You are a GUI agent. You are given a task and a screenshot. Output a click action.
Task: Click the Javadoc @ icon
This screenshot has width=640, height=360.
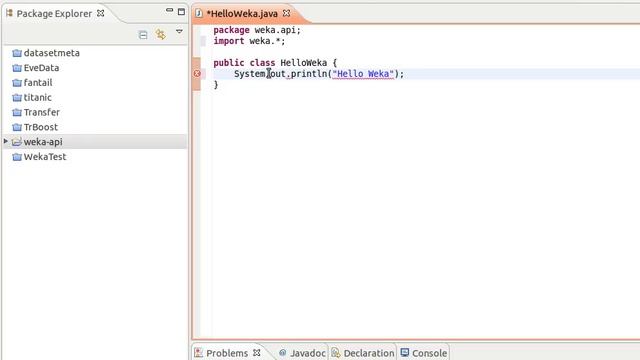pyautogui.click(x=282, y=353)
